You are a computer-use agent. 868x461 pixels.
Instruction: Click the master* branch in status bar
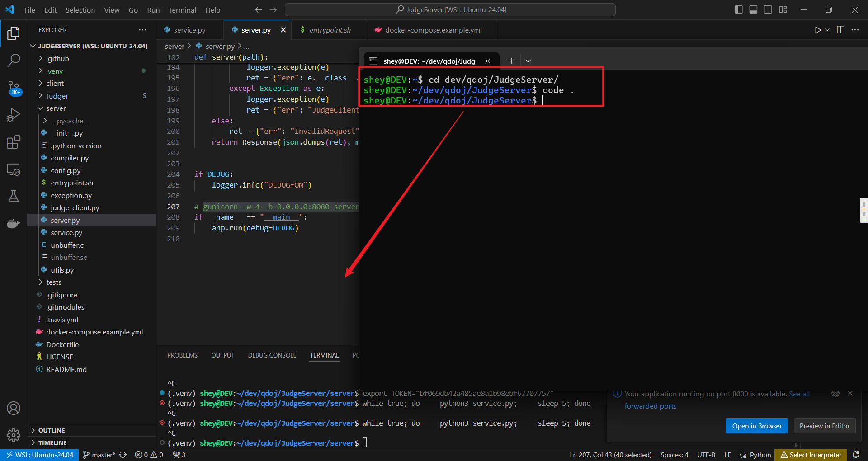click(x=99, y=455)
